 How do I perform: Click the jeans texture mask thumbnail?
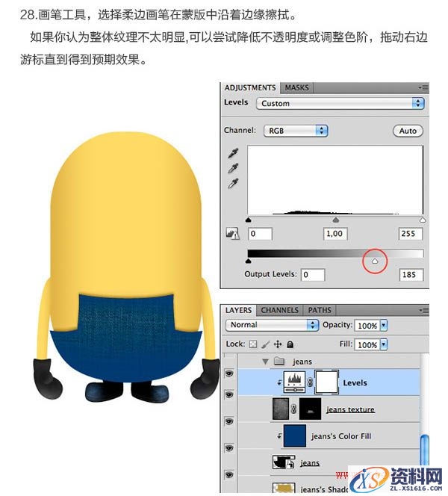[x=310, y=409]
